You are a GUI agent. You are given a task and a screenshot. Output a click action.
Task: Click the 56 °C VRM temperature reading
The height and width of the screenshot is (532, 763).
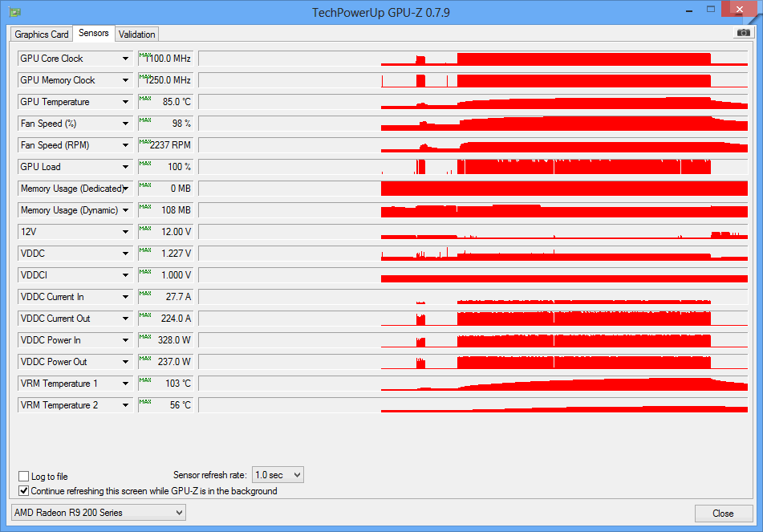point(166,405)
